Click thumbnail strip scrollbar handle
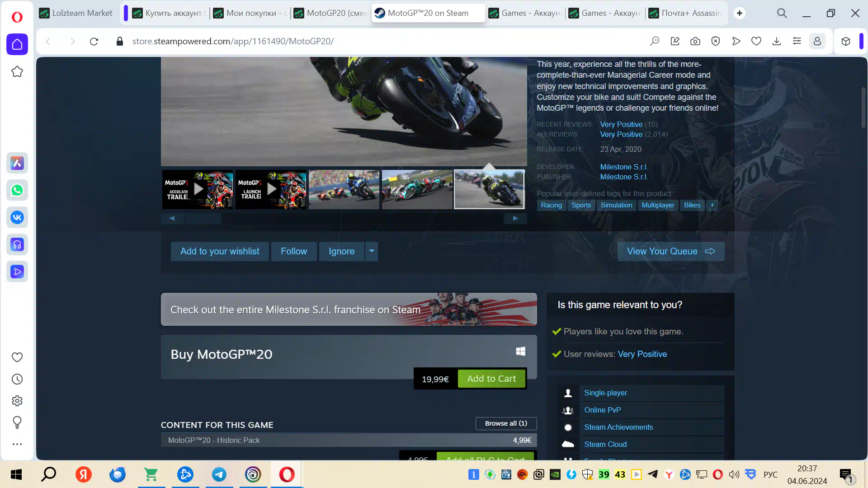Screen dimensions: 868x488 [203, 219]
